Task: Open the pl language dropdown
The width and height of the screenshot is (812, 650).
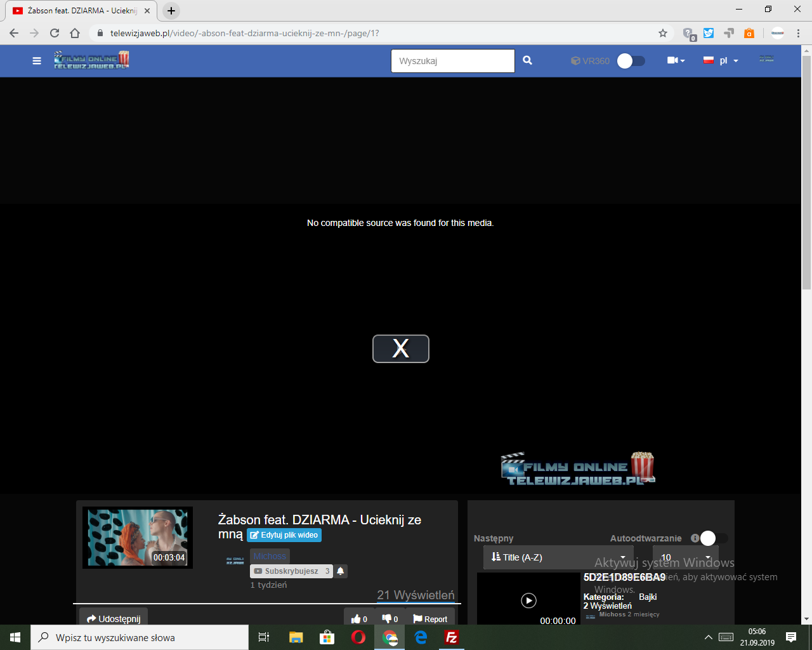Action: (x=721, y=60)
